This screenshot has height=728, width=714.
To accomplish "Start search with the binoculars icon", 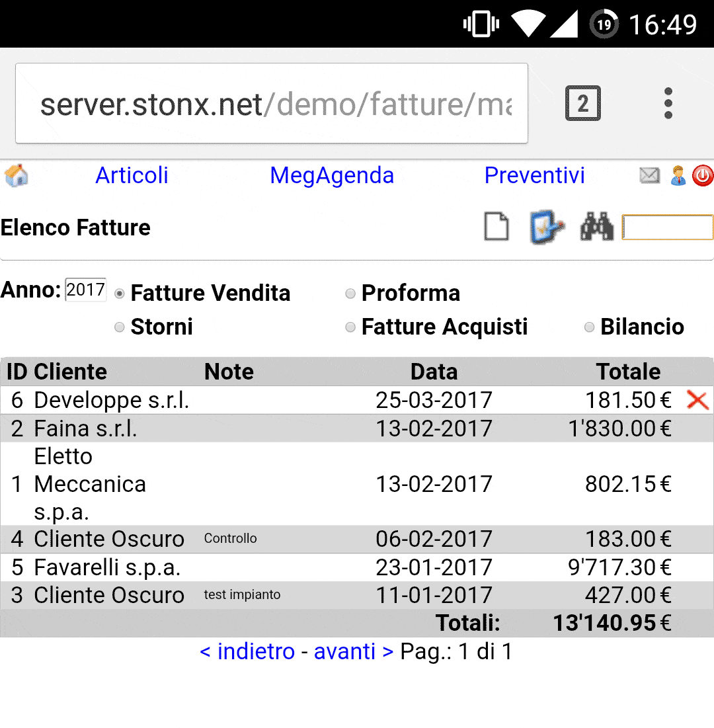I will coord(596,227).
